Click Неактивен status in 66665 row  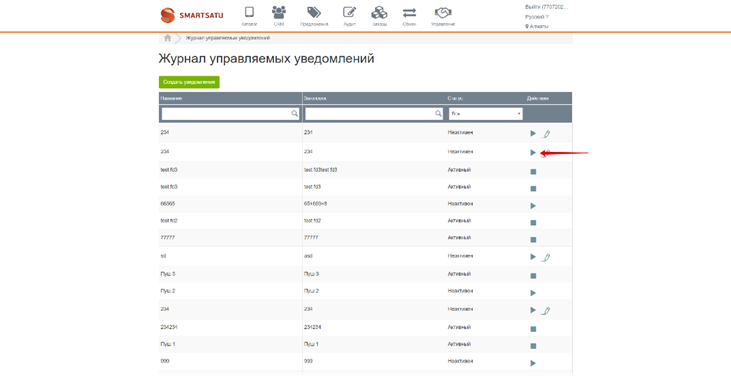[460, 204]
